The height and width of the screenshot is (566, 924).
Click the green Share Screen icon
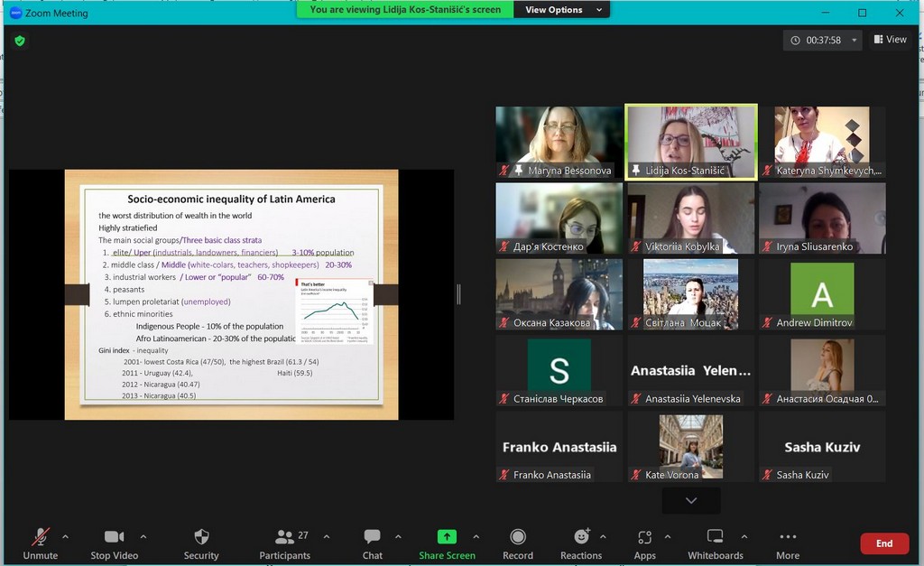coord(447,537)
